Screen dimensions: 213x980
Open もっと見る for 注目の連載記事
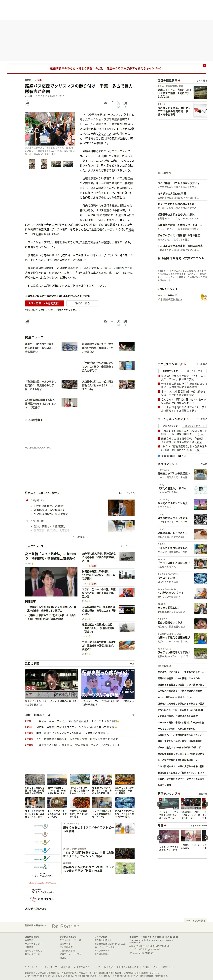click(202, 81)
